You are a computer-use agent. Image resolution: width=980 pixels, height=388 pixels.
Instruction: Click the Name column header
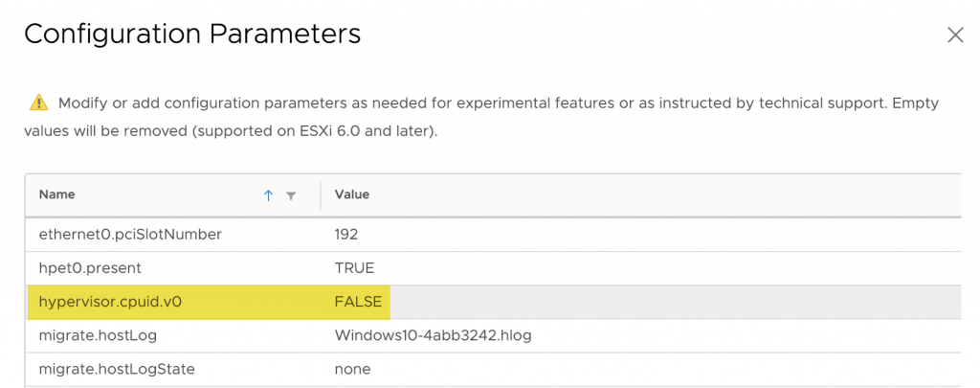click(x=57, y=194)
